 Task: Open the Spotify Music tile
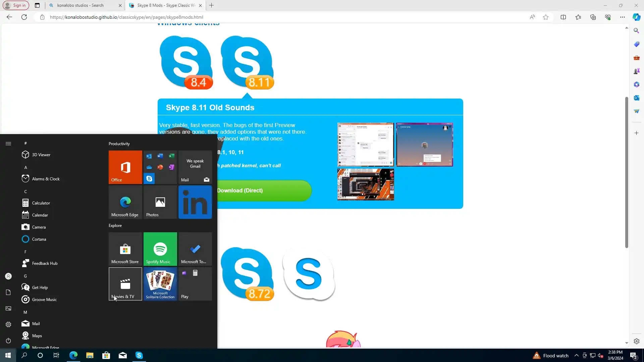[x=160, y=249]
